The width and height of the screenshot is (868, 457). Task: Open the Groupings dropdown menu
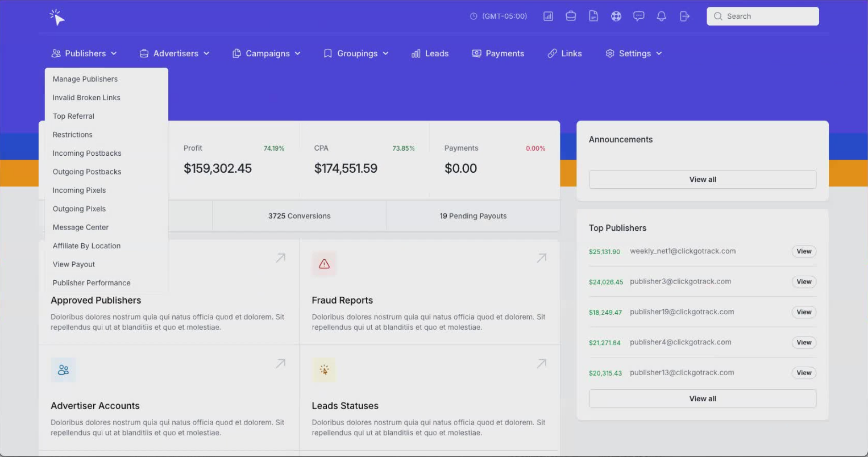tap(356, 53)
